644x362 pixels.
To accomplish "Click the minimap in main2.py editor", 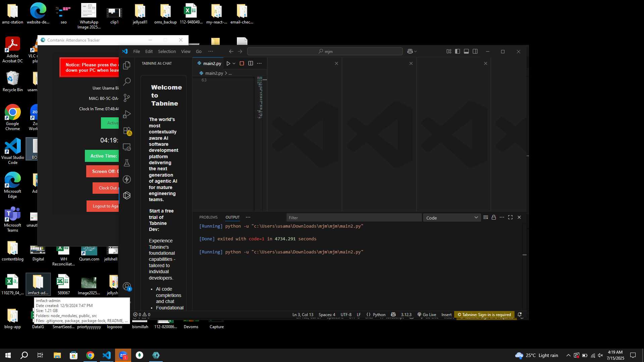I will click(260, 97).
